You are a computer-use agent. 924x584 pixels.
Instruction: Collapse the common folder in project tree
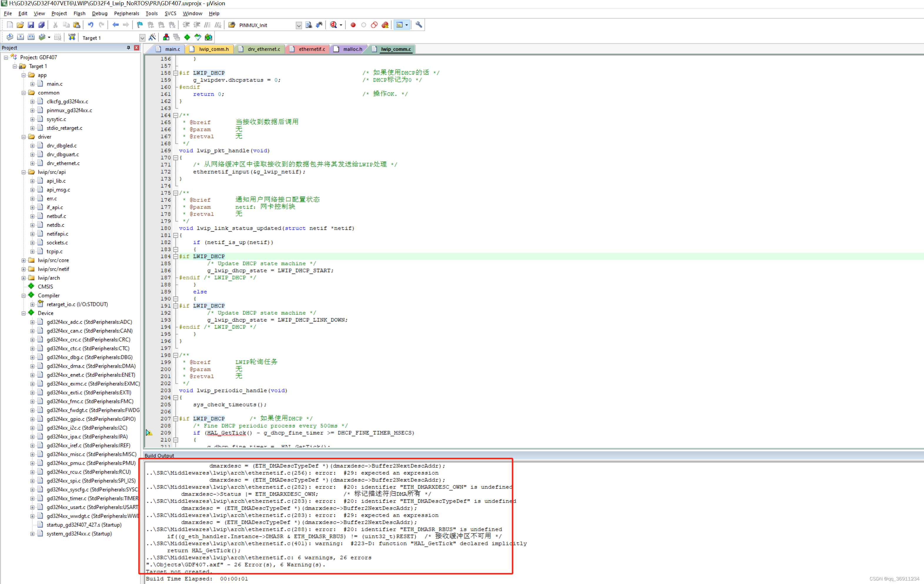(24, 93)
